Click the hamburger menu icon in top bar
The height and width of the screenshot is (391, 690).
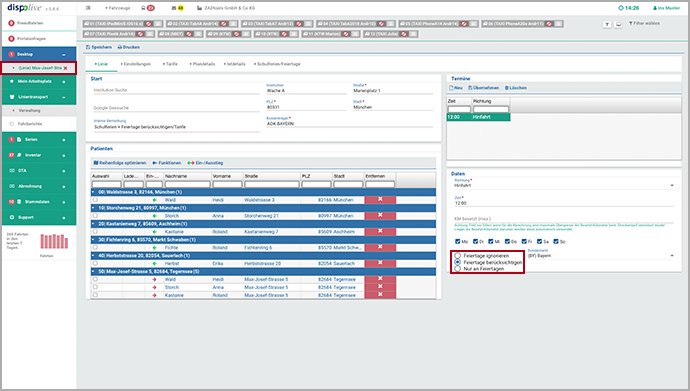click(88, 8)
